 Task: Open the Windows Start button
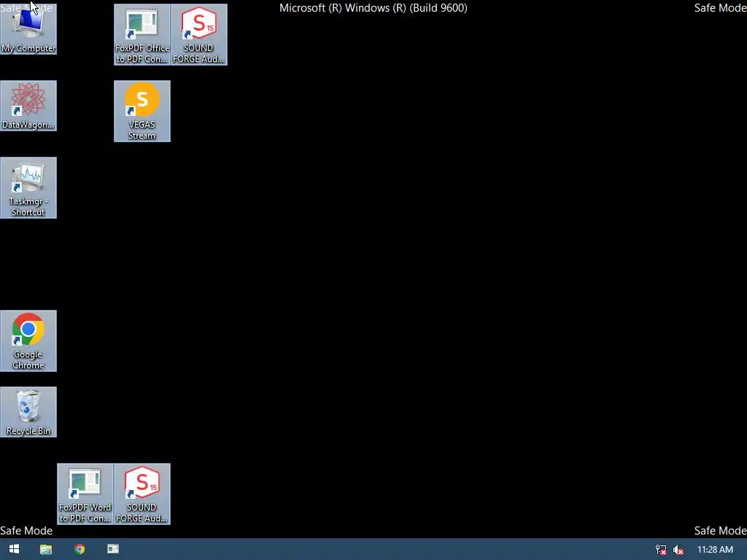(x=15, y=549)
